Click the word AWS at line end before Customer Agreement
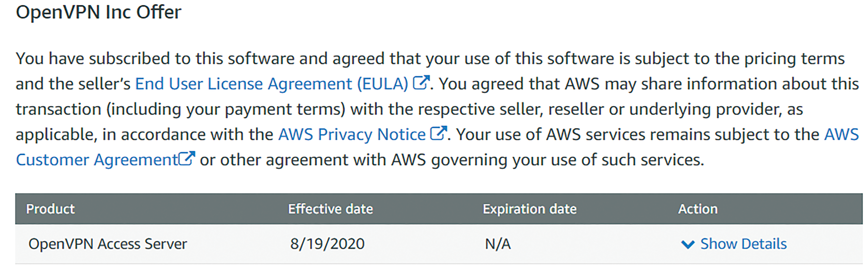 click(x=841, y=135)
